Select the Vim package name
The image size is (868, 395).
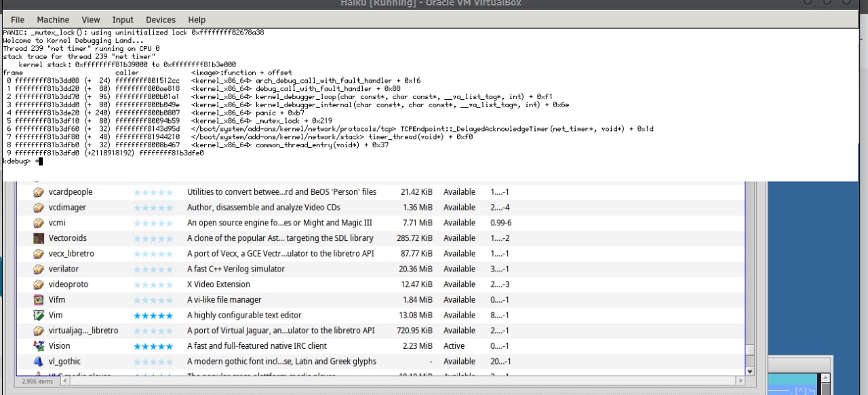click(x=56, y=315)
